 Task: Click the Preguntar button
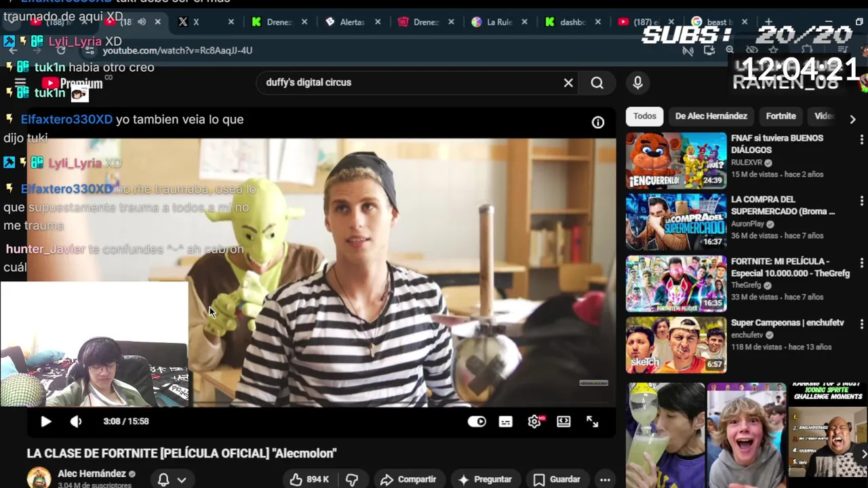(485, 480)
